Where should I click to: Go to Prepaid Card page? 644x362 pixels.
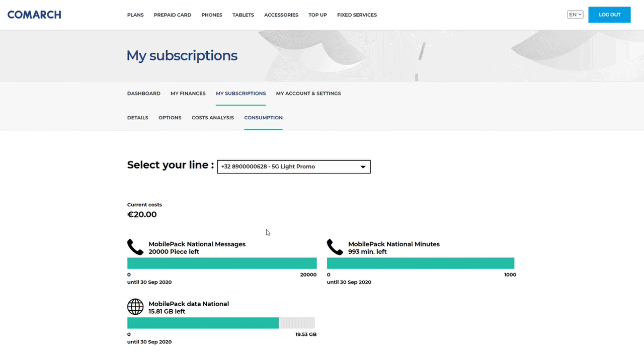173,15
